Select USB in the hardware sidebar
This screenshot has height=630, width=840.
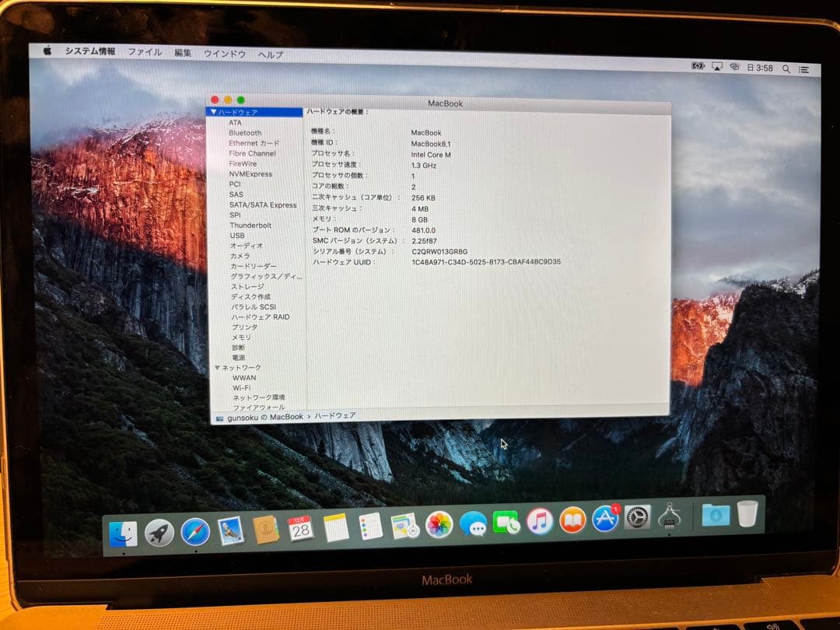236,235
